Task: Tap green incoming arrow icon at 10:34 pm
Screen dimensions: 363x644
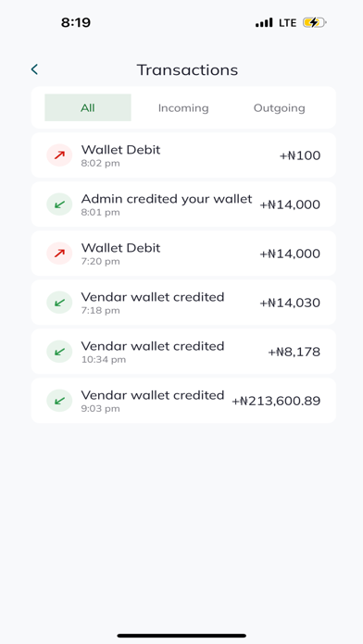Action: tap(59, 352)
